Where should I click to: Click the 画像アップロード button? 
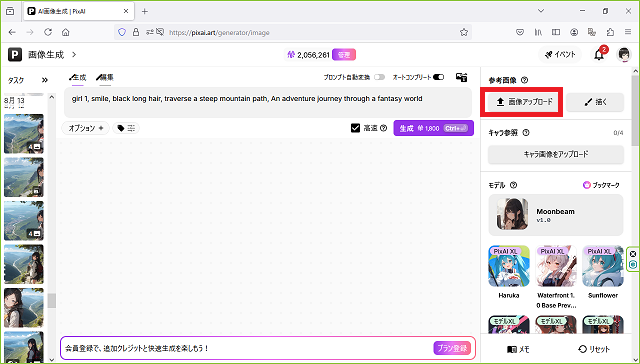coord(524,102)
